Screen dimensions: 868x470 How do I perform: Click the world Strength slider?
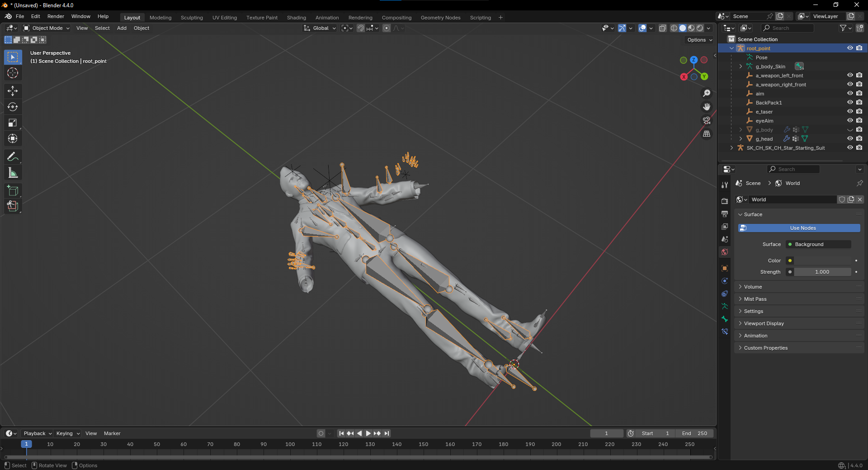click(822, 272)
